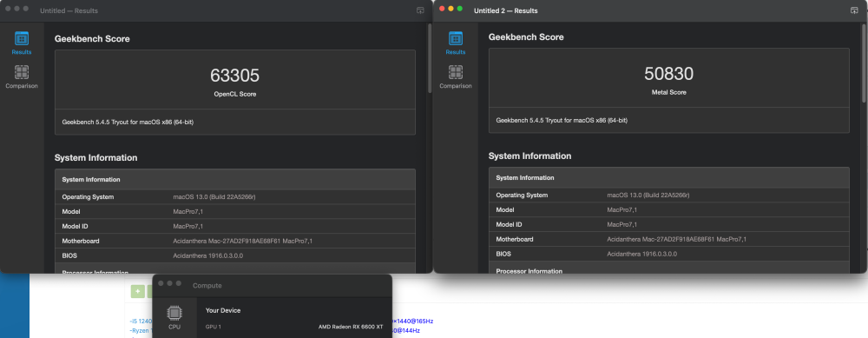
Task: Click 'Operating System' row label in Untitled window
Action: tap(88, 196)
